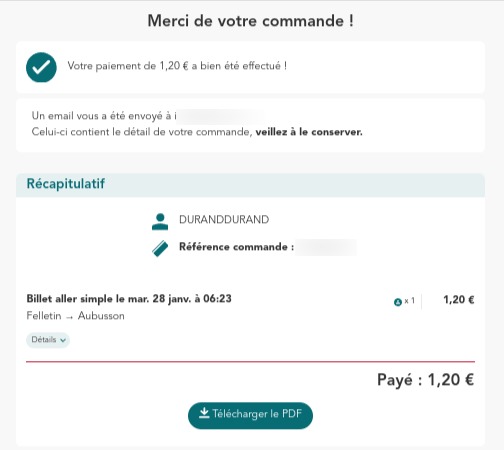Download the PDF with Télécharger le PDF
The image size is (504, 450).
(250, 415)
